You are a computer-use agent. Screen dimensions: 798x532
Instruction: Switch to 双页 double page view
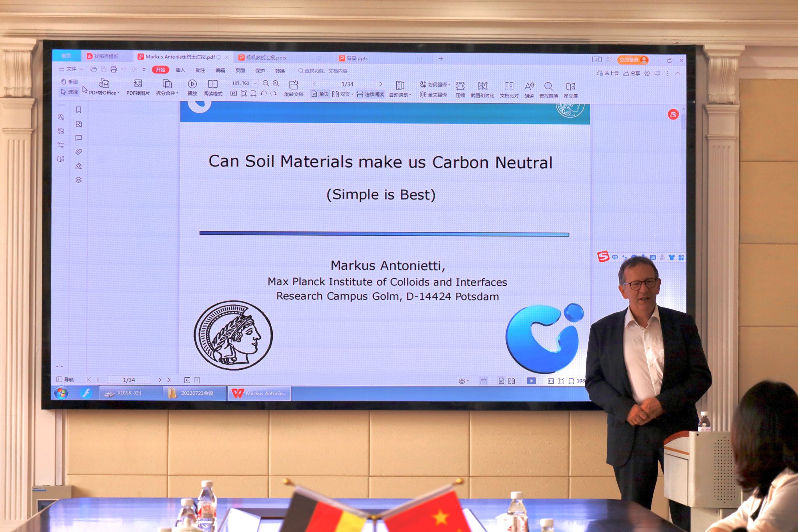coord(342,94)
